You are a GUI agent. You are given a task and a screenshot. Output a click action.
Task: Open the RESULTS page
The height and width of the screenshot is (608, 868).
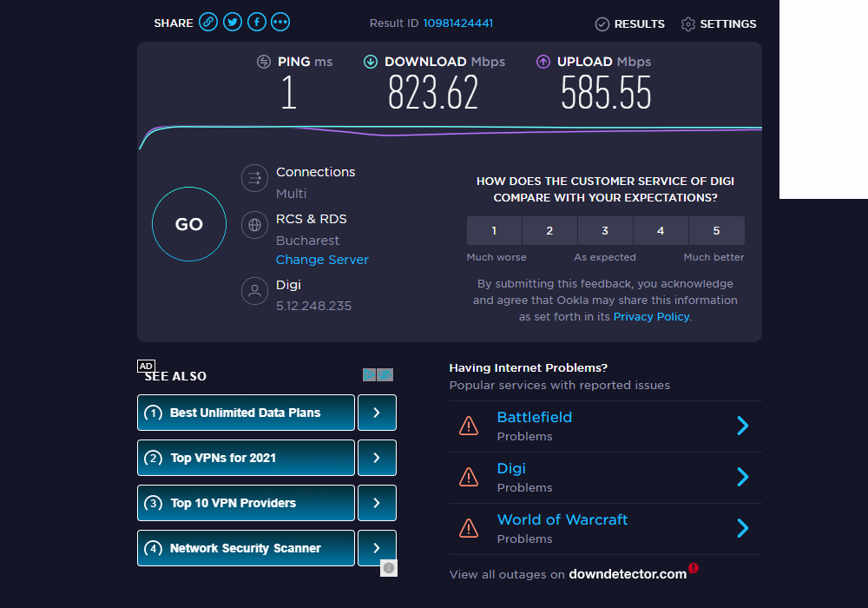pos(639,23)
